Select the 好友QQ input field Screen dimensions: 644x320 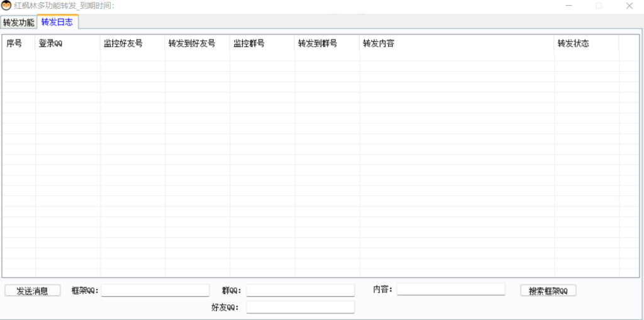[x=300, y=307]
